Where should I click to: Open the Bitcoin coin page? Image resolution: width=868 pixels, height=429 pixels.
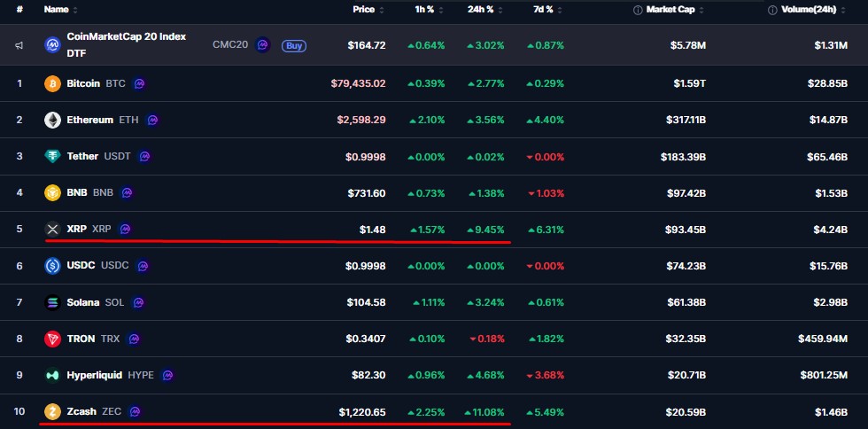coord(83,83)
